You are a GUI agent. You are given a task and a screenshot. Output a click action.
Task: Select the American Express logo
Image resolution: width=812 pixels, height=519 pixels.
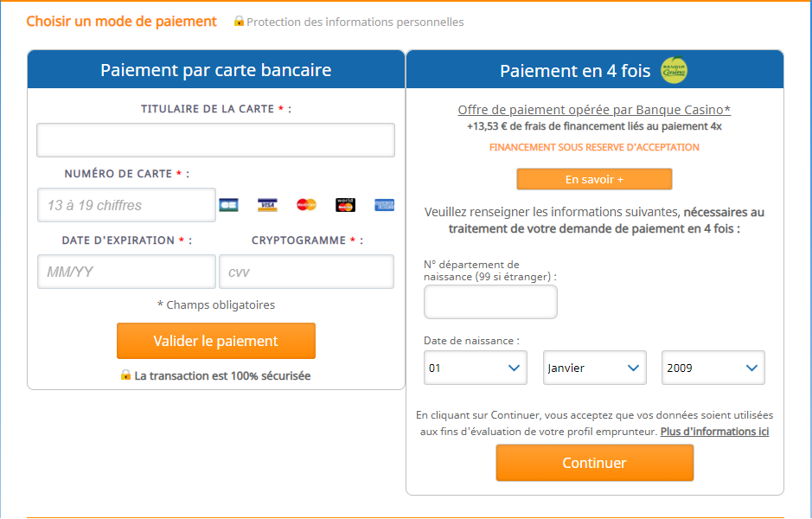(384, 205)
